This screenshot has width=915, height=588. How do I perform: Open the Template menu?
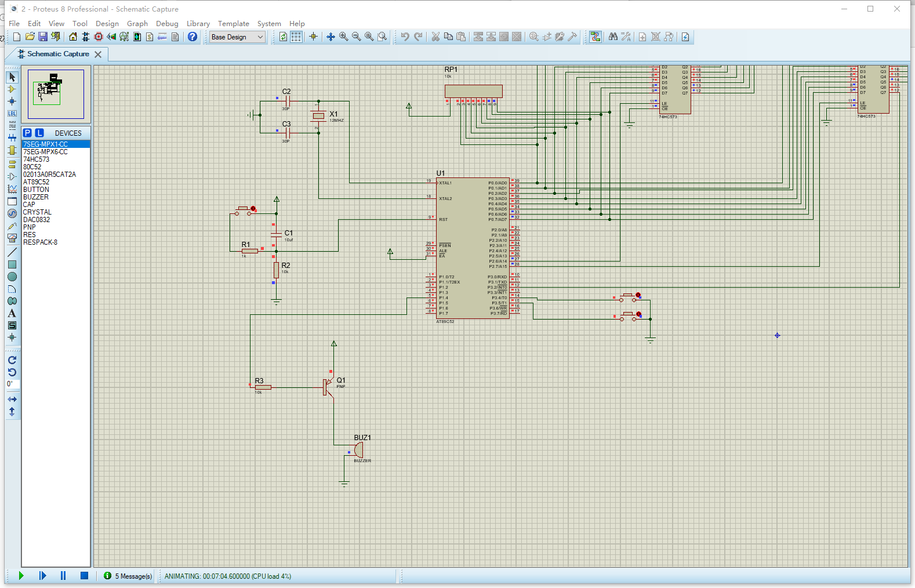[x=234, y=23]
